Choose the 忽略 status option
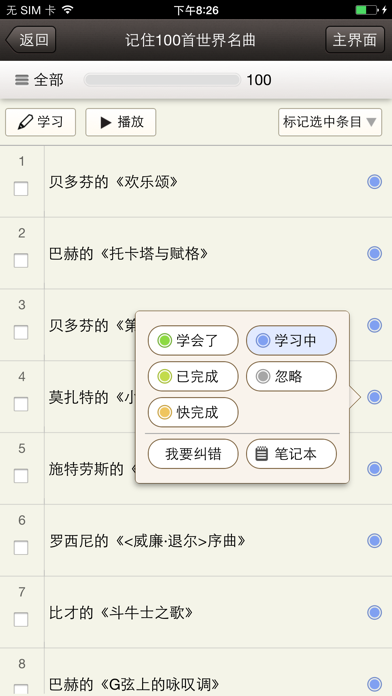 [x=291, y=376]
